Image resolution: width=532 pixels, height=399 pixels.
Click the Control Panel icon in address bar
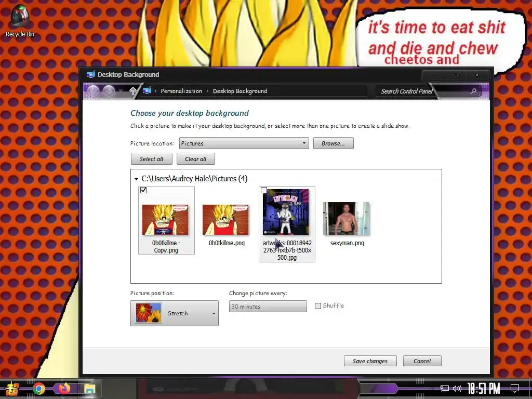pos(147,91)
